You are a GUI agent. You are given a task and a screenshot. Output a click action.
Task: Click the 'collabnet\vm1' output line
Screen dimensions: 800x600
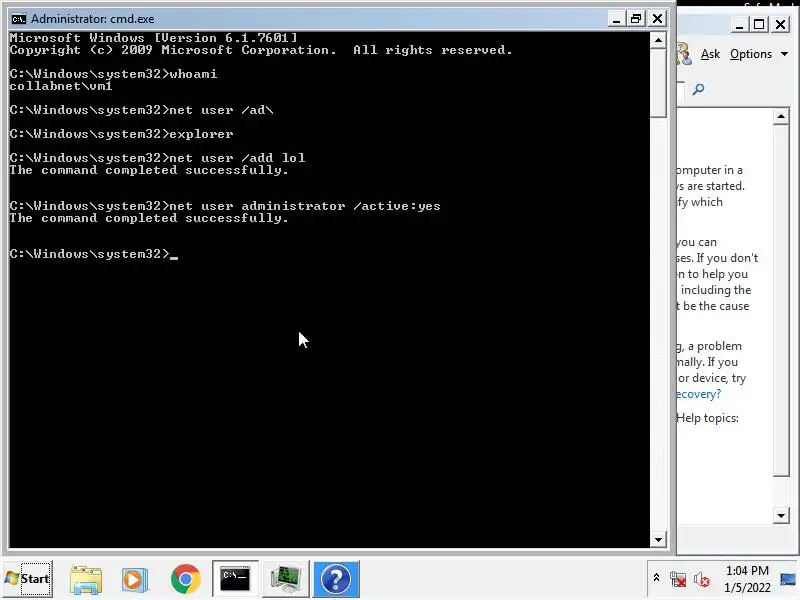(61, 86)
